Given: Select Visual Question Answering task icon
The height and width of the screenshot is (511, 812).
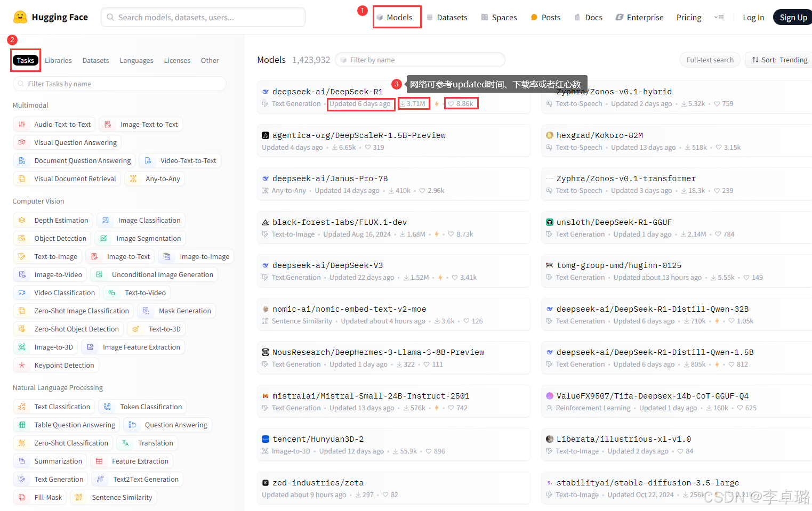Looking at the screenshot, I should [22, 142].
